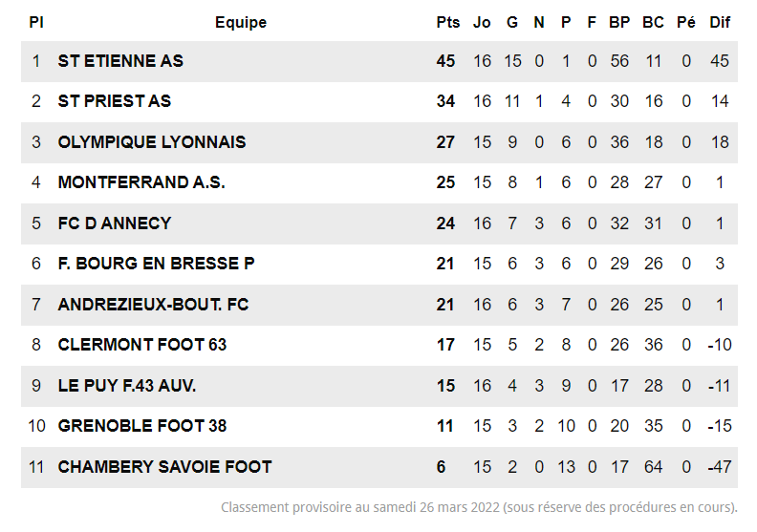Click the Equipe column header
The height and width of the screenshot is (532, 757).
(x=241, y=22)
